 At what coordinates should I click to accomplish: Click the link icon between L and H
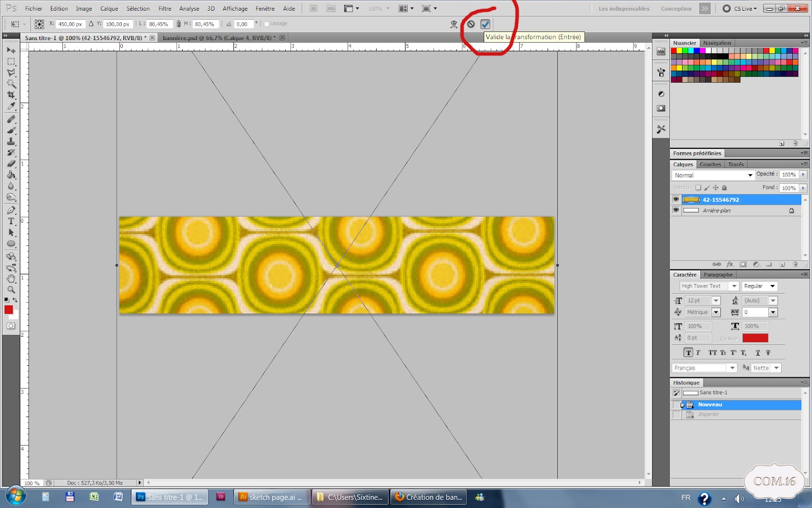pyautogui.click(x=179, y=24)
